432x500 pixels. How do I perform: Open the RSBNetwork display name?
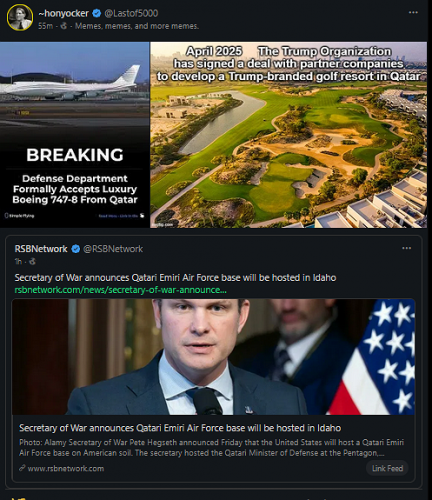[x=41, y=249]
